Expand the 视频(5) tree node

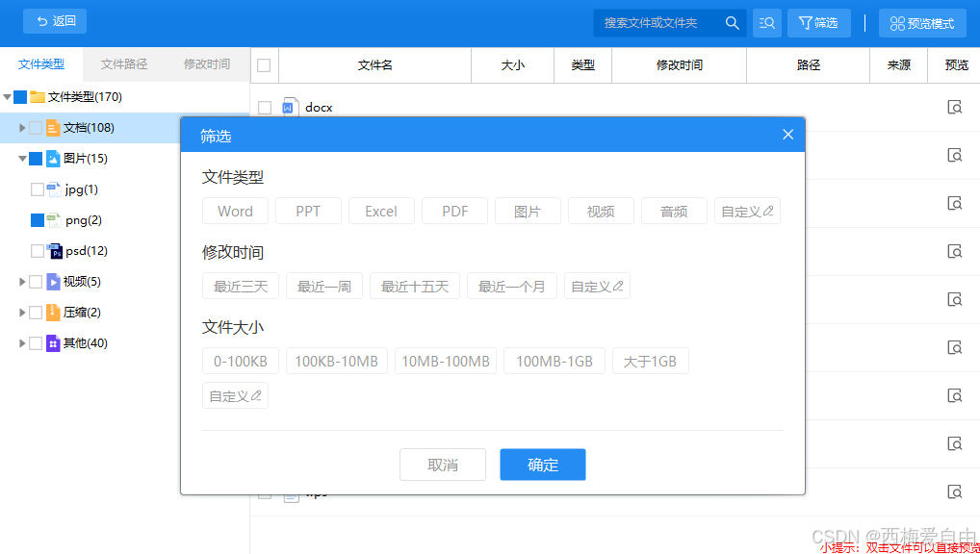click(x=22, y=282)
